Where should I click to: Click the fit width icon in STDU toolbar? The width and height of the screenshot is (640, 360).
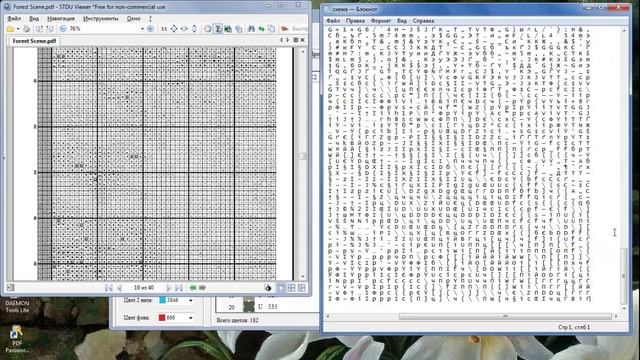coord(184,29)
